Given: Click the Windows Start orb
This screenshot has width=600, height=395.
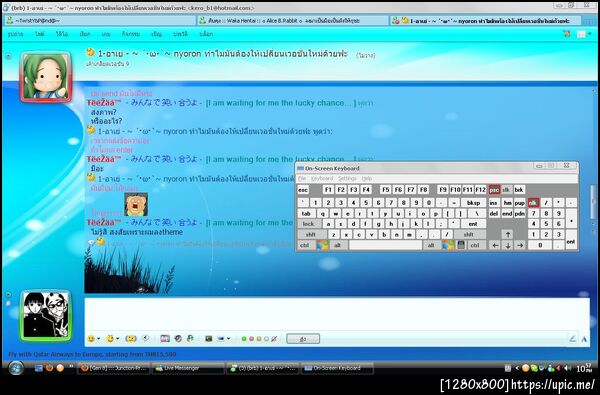Looking at the screenshot, I should (16, 368).
